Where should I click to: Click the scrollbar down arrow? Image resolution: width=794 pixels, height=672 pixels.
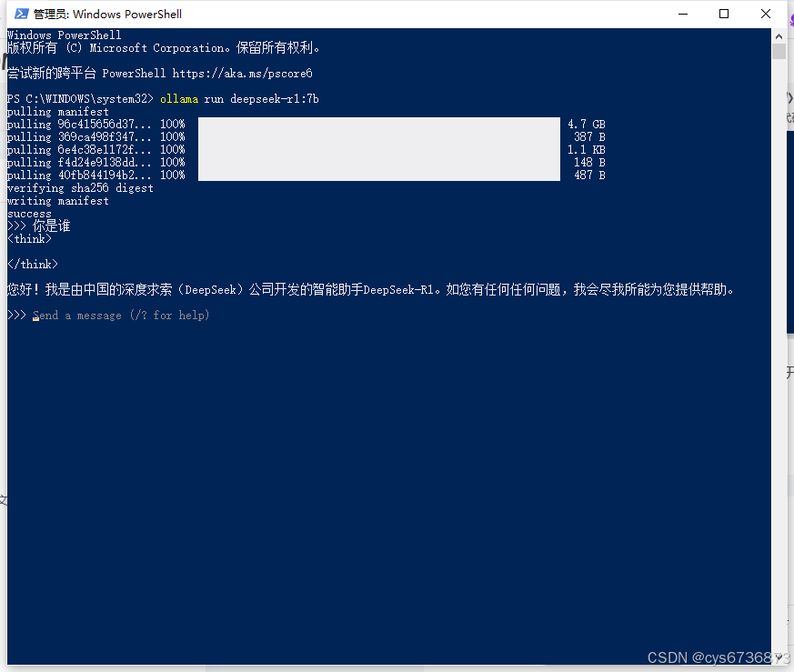779,657
